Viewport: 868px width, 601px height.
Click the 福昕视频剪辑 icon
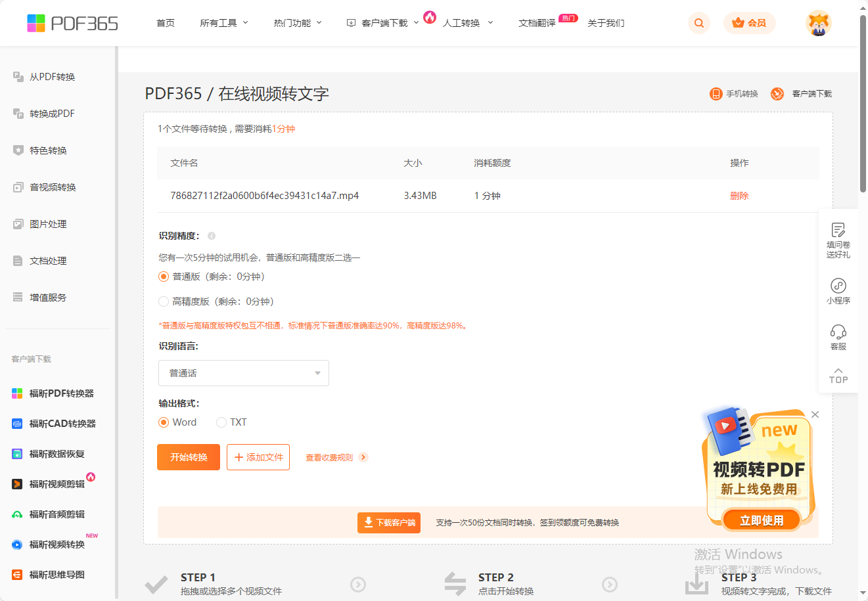point(17,484)
